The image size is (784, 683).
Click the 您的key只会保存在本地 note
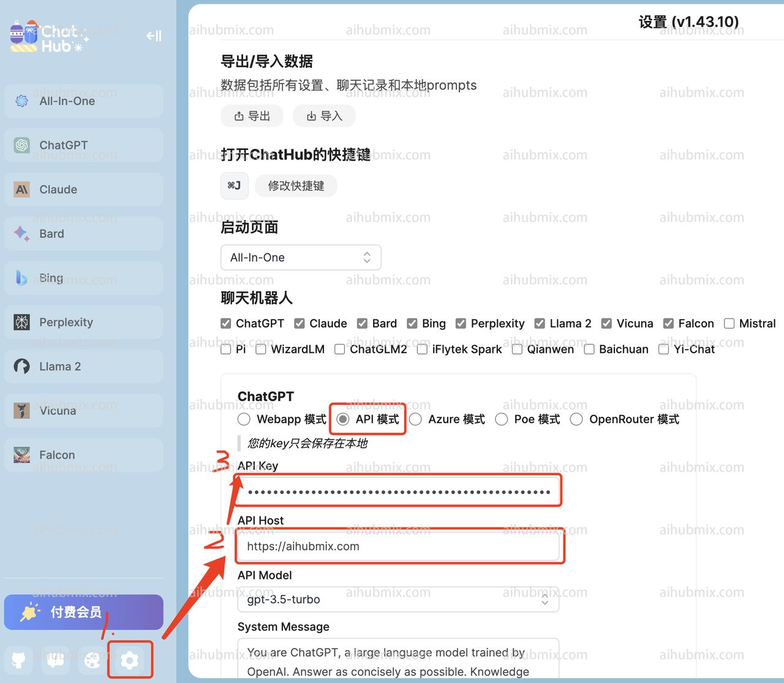pos(307,443)
